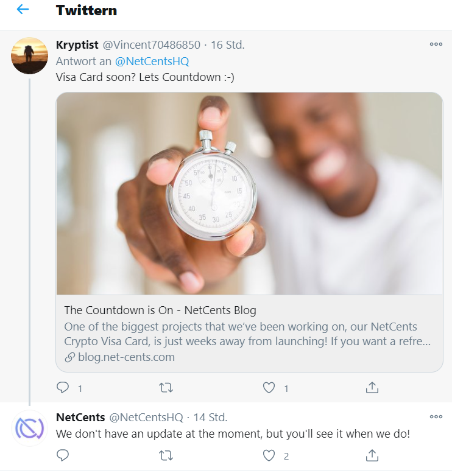Share the NetCents reply tweet
This screenshot has height=476, width=452.
[372, 455]
